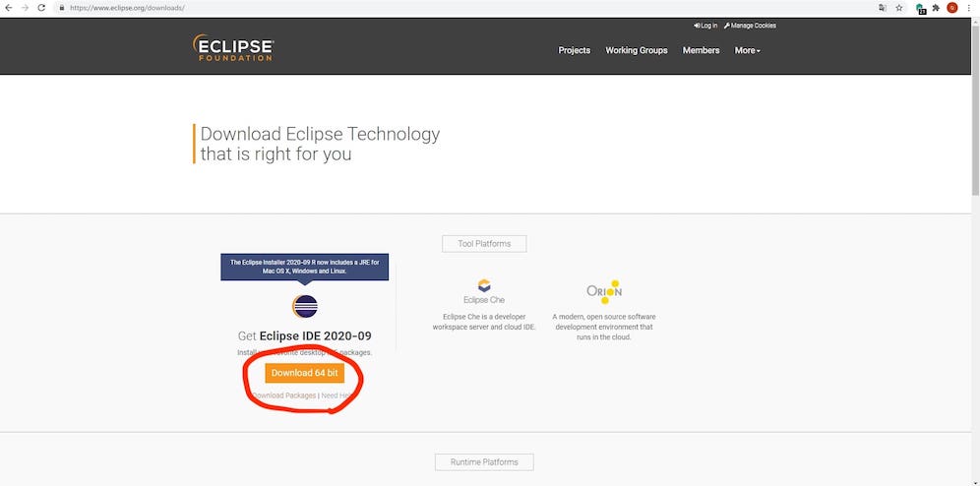
Task: Expand the More dropdown menu
Action: 748,50
